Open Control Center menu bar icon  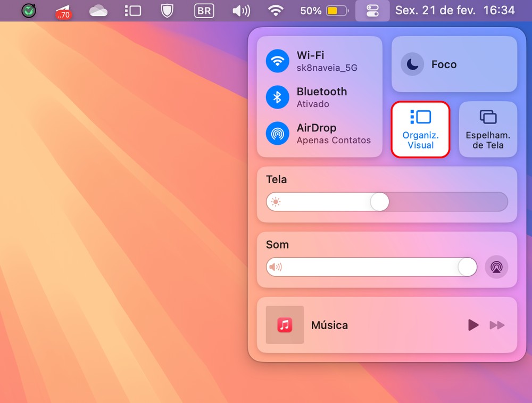372,11
